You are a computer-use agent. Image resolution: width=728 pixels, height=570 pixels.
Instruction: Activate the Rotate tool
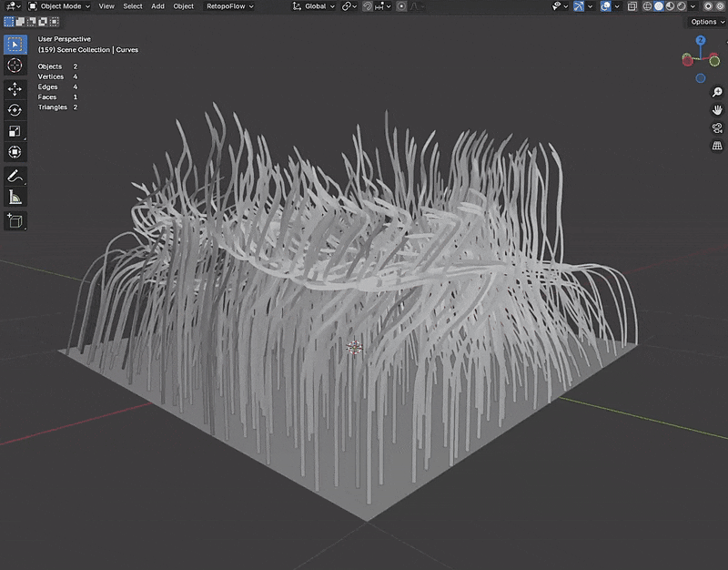click(x=15, y=108)
